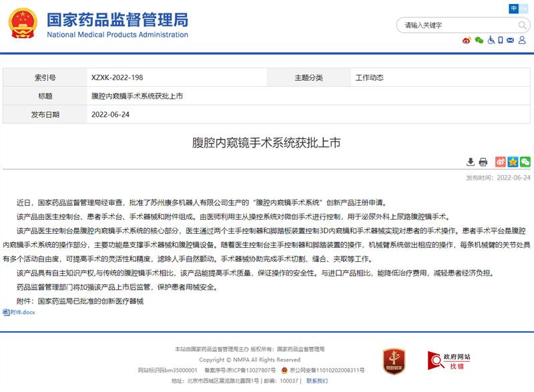Download the article using download icon
Screen dimensions: 534x392
click(471, 162)
